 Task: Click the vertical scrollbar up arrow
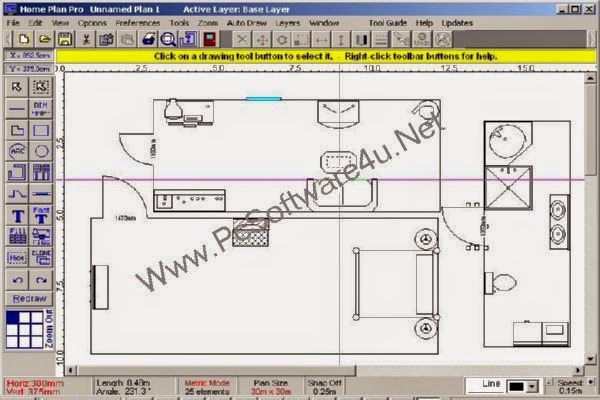(x=590, y=78)
